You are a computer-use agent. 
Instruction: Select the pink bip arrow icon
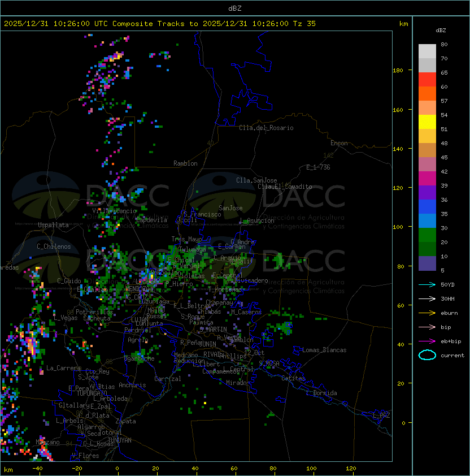tap(427, 327)
